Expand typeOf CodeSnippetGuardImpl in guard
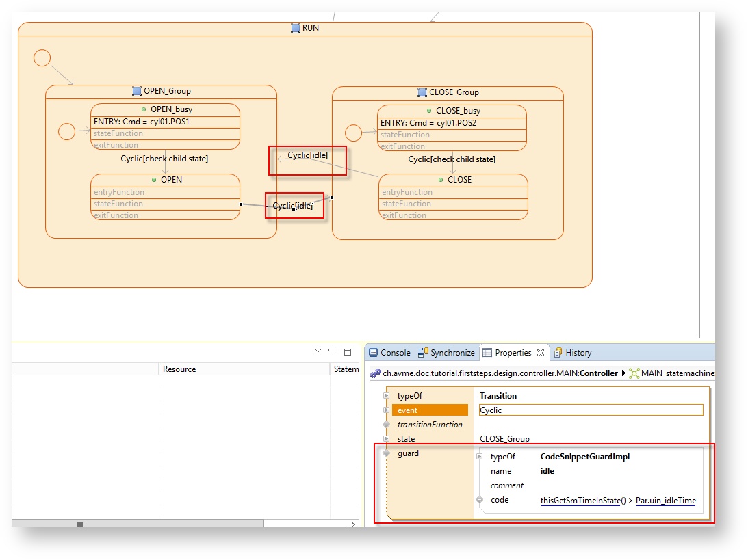 480,457
